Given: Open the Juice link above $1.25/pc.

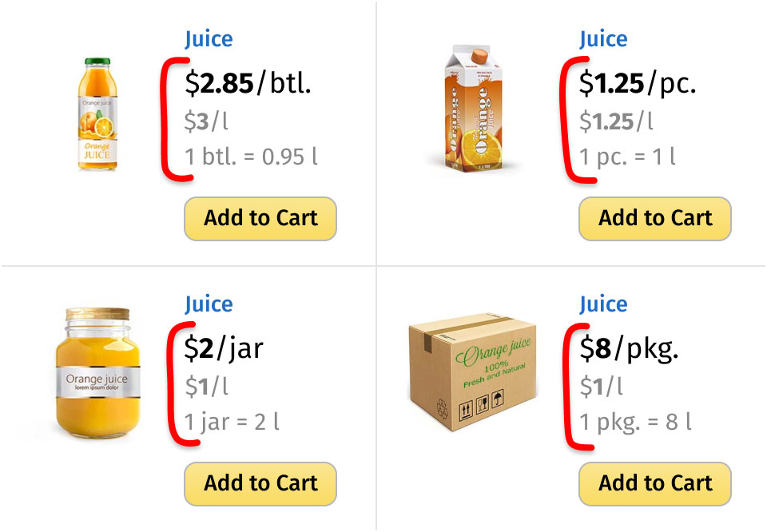Looking at the screenshot, I should (x=604, y=39).
